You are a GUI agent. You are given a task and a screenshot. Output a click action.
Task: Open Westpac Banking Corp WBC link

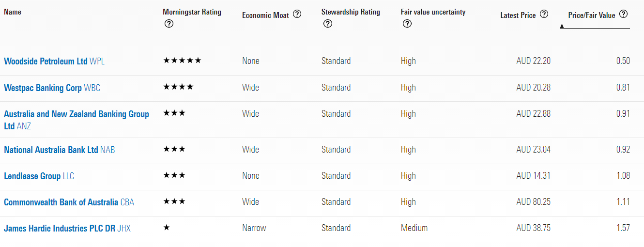[x=52, y=88]
